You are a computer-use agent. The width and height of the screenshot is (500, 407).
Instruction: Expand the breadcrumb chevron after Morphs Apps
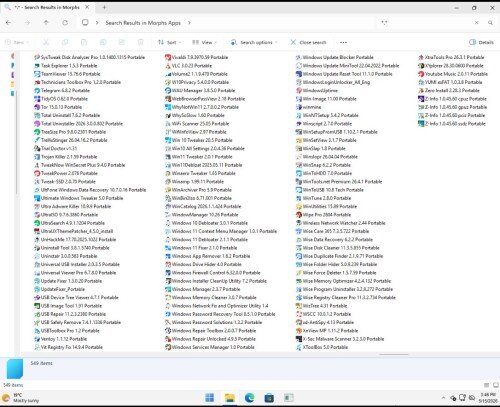[189, 23]
